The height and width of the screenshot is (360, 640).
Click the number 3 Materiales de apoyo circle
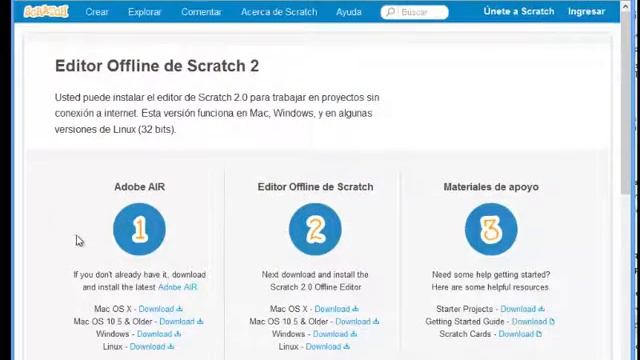click(x=491, y=229)
